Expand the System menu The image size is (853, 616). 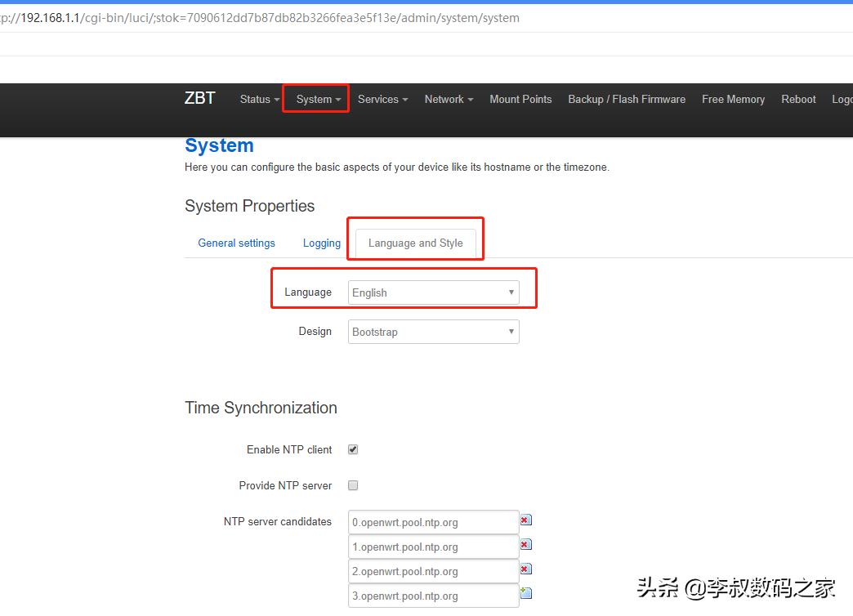point(319,99)
